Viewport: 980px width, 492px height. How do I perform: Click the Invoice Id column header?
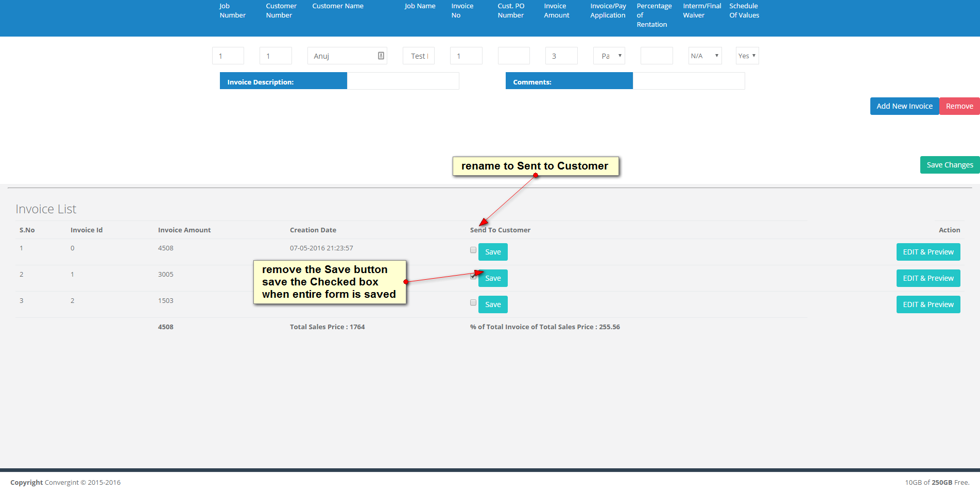point(87,230)
